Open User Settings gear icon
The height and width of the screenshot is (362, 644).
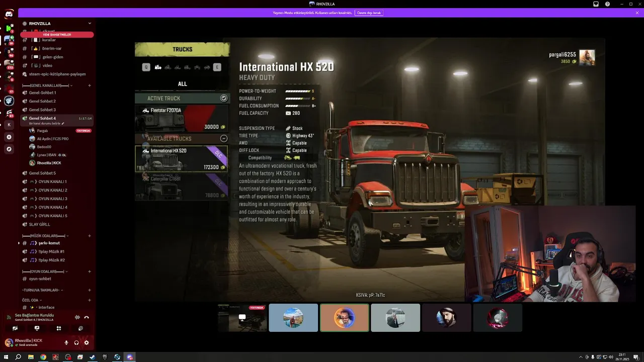pos(87,342)
